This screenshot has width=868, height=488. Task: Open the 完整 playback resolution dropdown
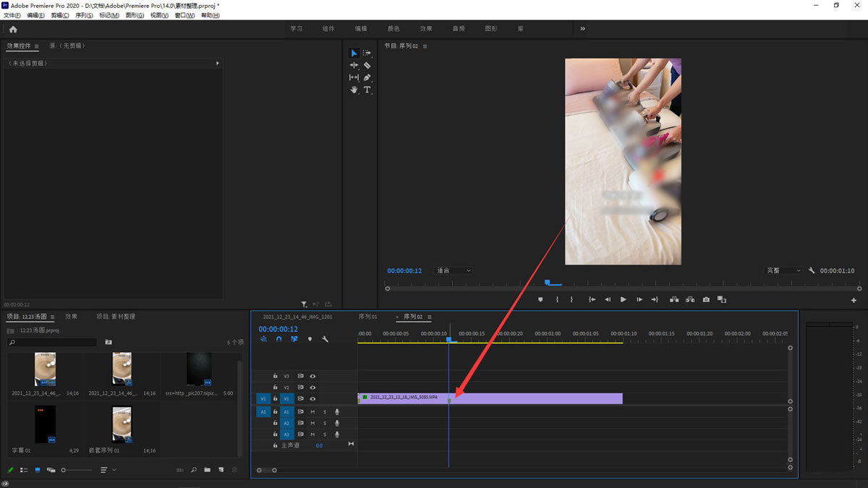click(784, 270)
